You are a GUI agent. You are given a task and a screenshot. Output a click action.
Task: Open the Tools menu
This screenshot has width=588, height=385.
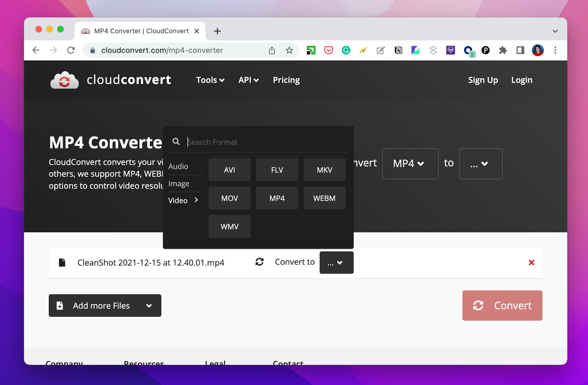210,80
